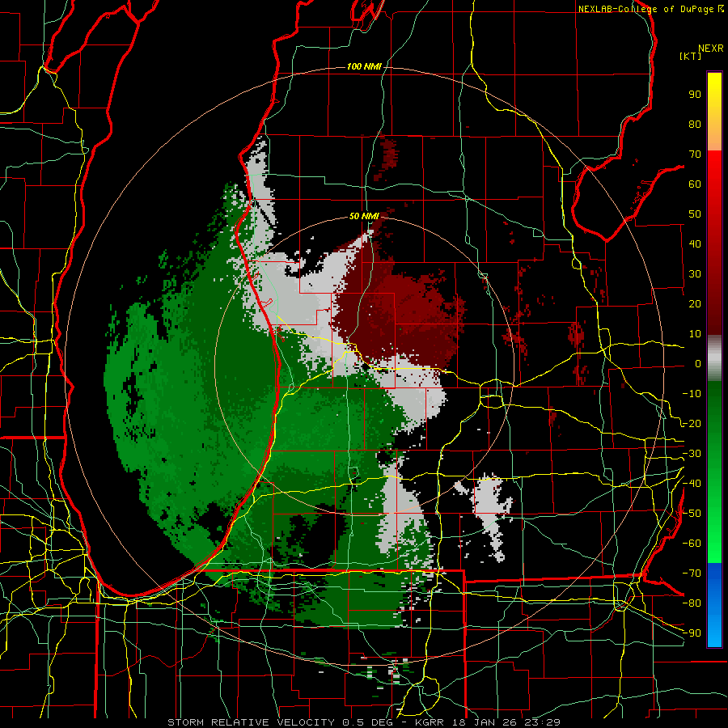Click the 0 value on the velocity scale
The image size is (728, 728).
tap(698, 364)
